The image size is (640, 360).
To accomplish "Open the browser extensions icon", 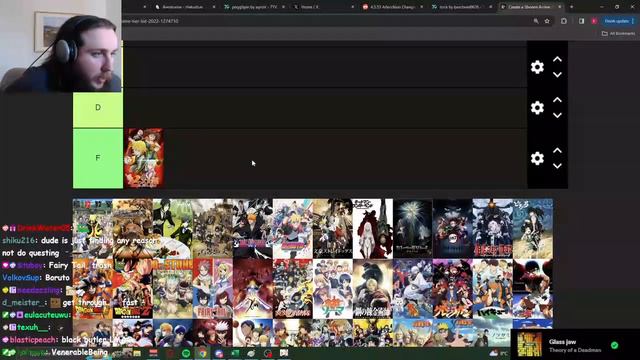I will [564, 21].
